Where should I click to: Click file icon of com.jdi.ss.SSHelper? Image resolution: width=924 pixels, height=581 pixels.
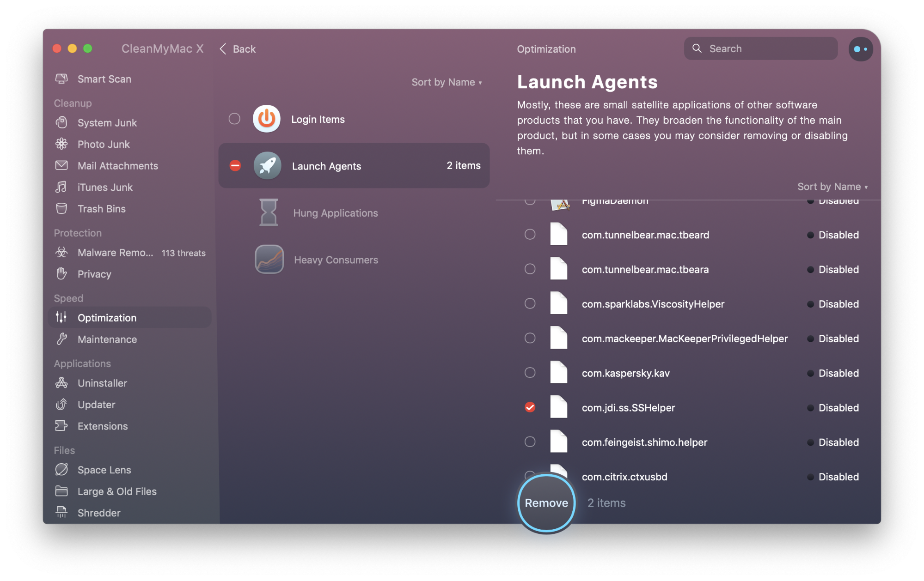click(x=559, y=407)
